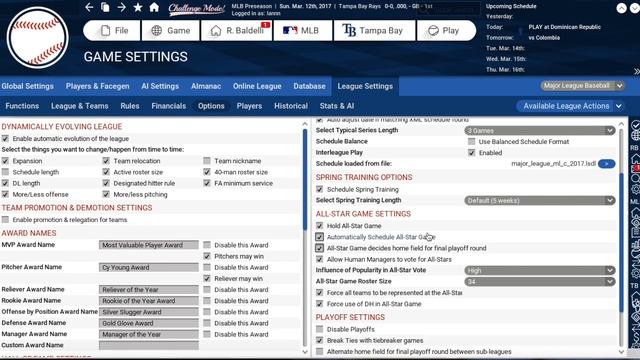Open the Database tab
Screen dimensions: 640x360
(309, 86)
